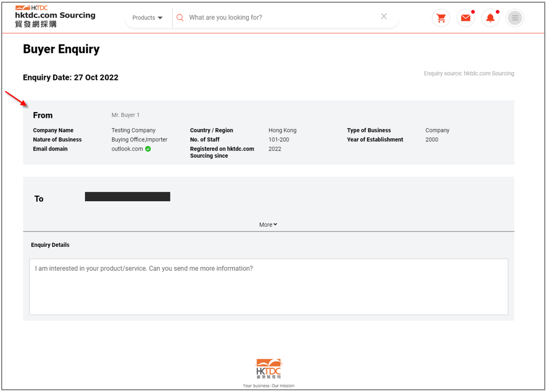Click the 'To' label
The height and width of the screenshot is (392, 547).
coord(39,199)
